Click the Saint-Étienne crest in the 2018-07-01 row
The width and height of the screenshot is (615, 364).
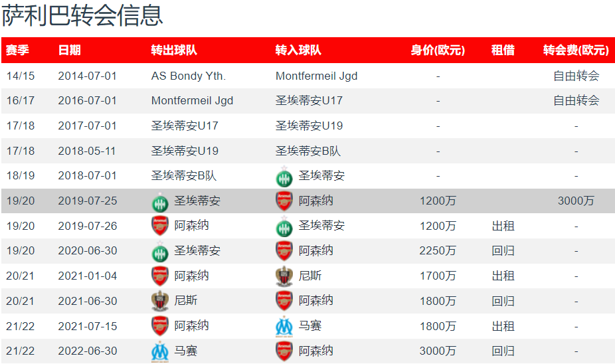[284, 176]
